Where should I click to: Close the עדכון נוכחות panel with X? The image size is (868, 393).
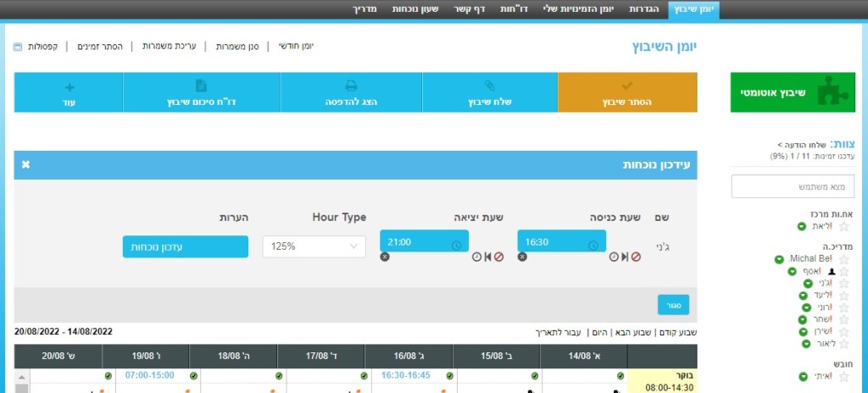tap(25, 163)
